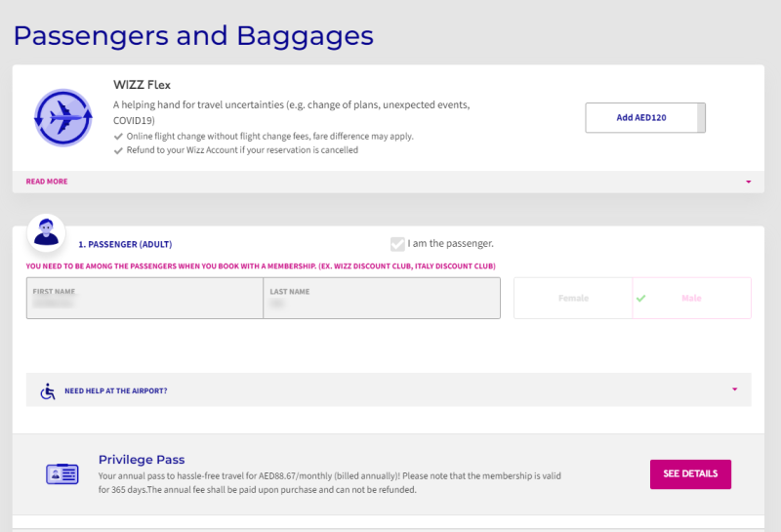Click the WIZZ Flex airplane icon
Viewport: 781px width, 532px height.
(x=62, y=117)
